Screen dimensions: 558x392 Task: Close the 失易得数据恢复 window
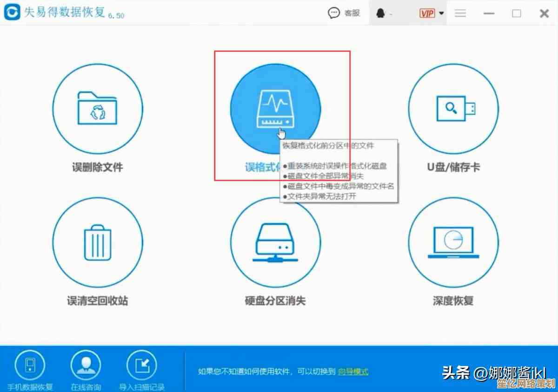coord(544,13)
